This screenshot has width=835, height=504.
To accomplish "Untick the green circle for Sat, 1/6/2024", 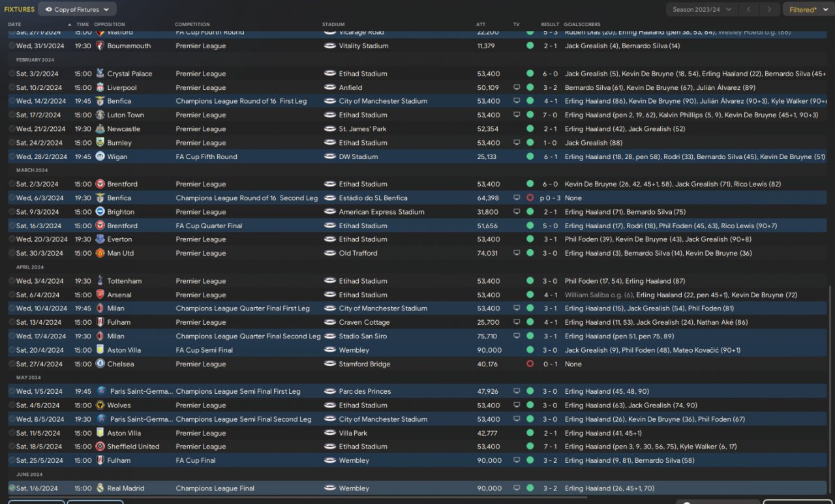I will [x=12, y=488].
